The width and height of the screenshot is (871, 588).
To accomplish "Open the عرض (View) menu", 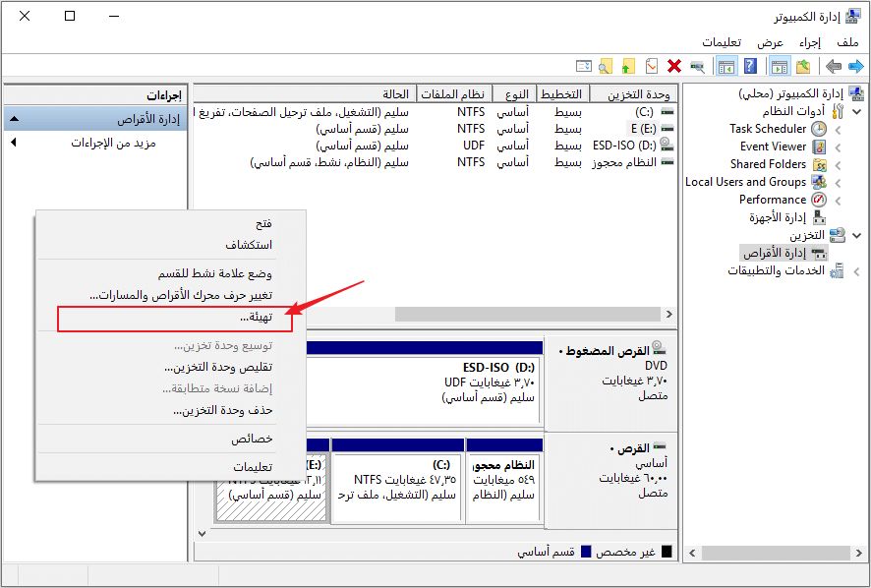I will point(770,42).
